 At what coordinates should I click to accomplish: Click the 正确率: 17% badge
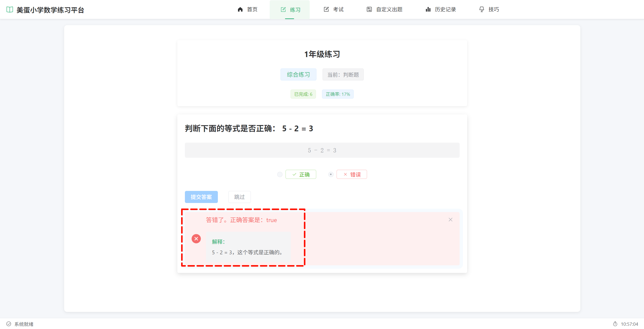click(338, 94)
